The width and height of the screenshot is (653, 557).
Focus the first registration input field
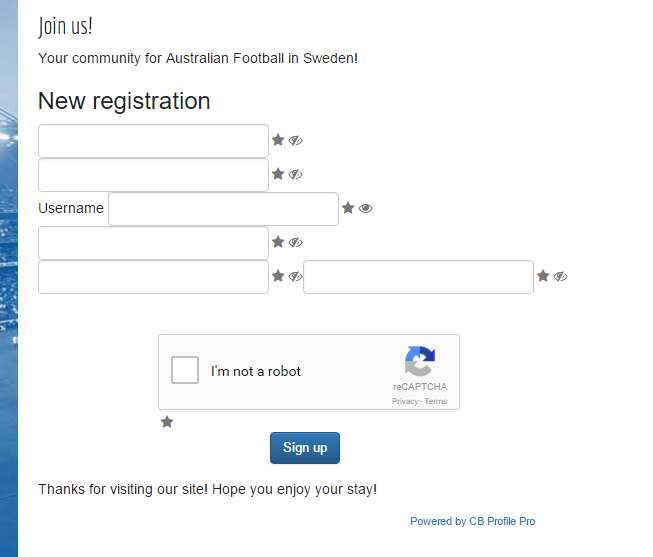[153, 141]
